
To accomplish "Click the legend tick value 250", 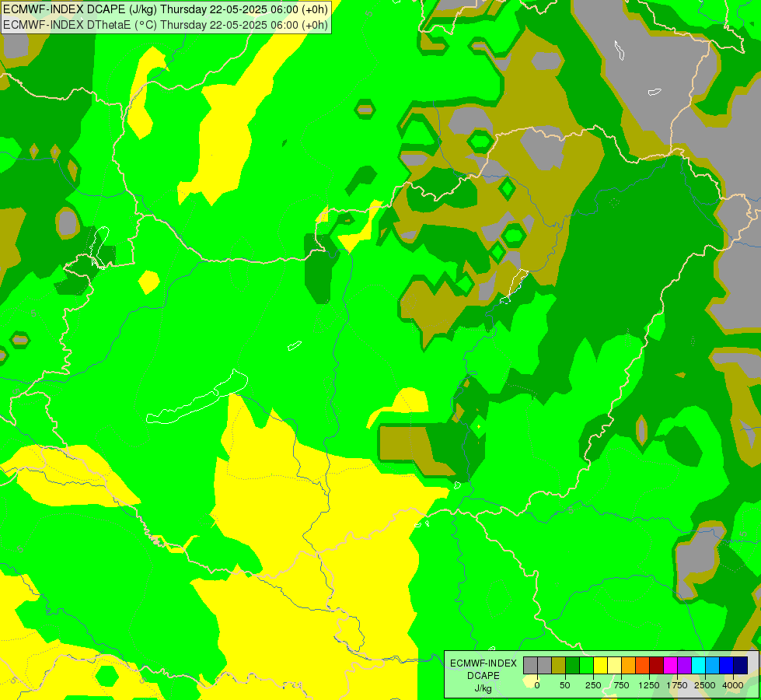I will click(593, 685).
